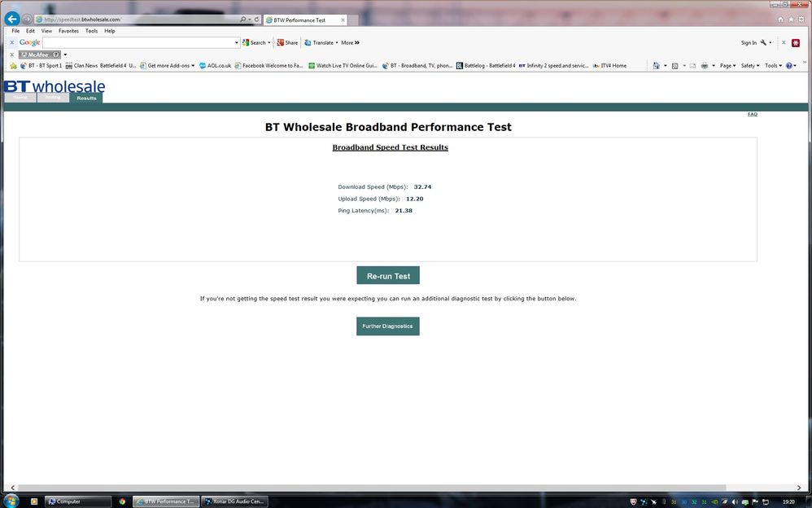The height and width of the screenshot is (508, 812).
Task: Click the Re-run Test button
Action: 388,276
